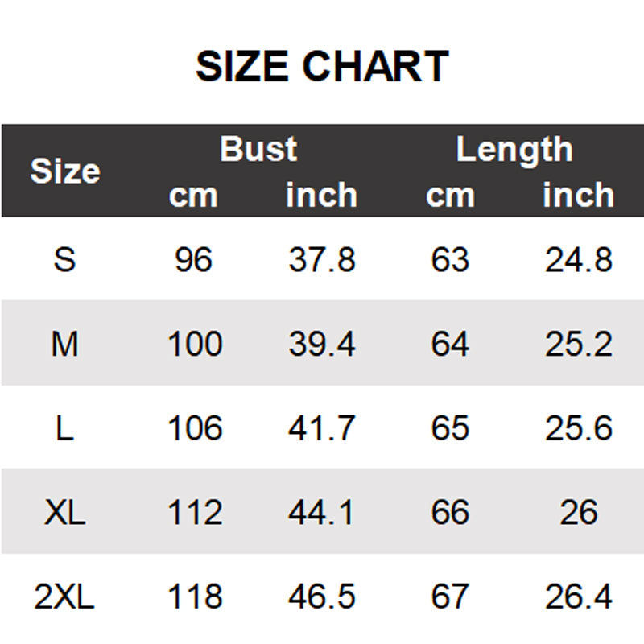Click the 67 cm length value

tap(450, 597)
